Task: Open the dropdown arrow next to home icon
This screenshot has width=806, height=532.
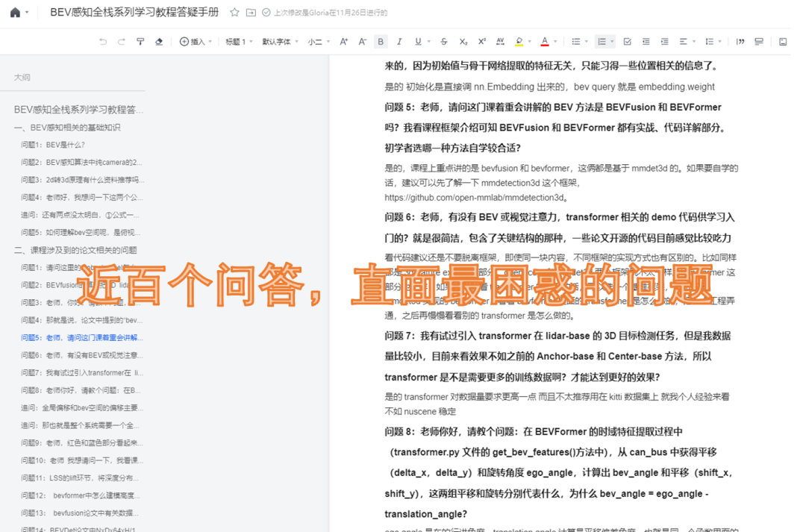Action: pyautogui.click(x=27, y=13)
